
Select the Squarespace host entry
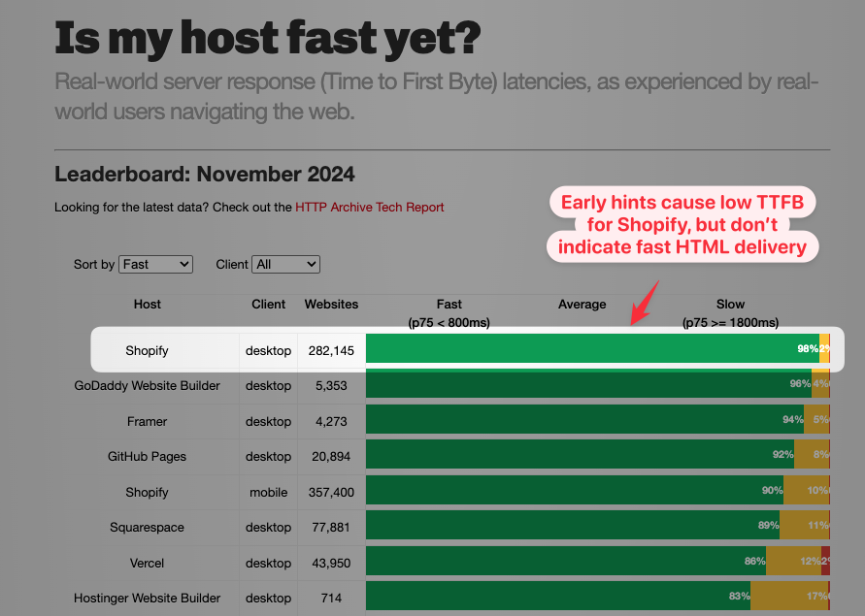coord(148,528)
